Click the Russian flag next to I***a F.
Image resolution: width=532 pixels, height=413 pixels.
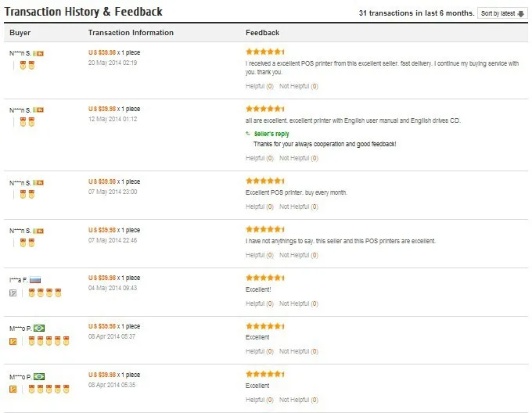(35, 280)
